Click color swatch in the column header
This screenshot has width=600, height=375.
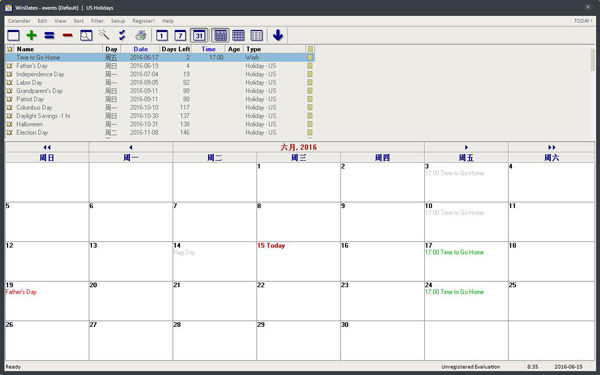point(310,49)
